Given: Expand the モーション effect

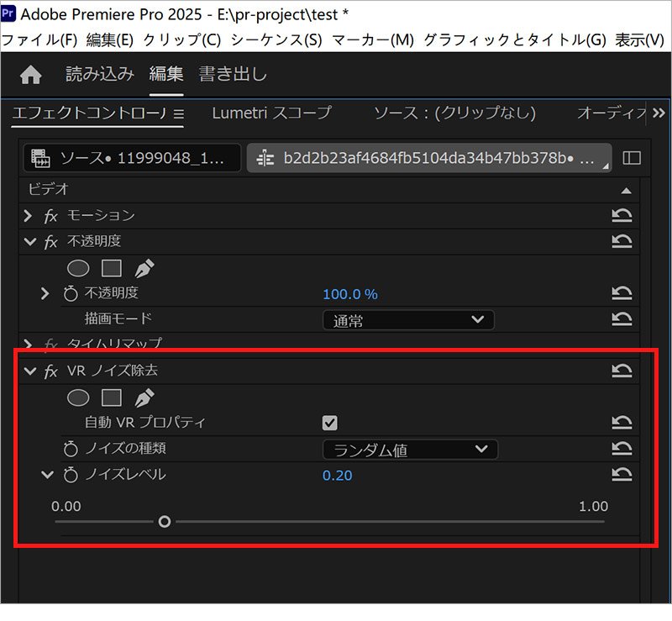Looking at the screenshot, I should pyautogui.click(x=29, y=216).
